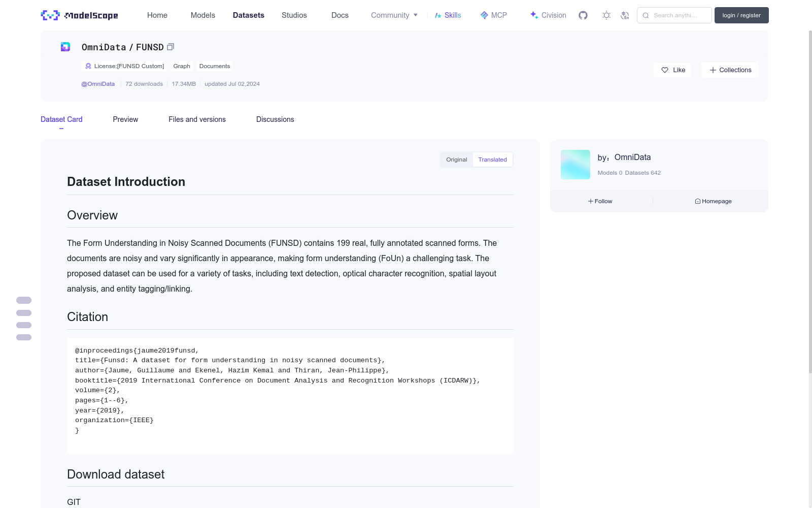The height and width of the screenshot is (508, 812).
Task: Open the Models section
Action: click(x=203, y=15)
